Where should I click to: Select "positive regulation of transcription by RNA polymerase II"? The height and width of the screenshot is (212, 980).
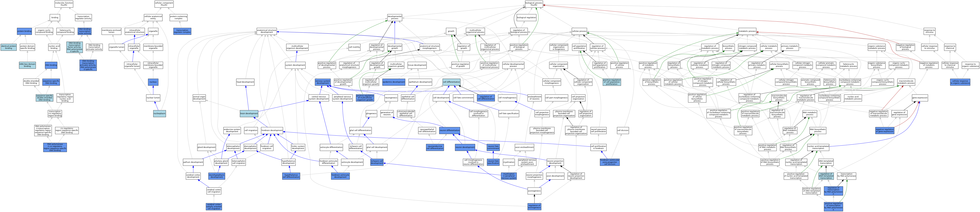click(834, 207)
